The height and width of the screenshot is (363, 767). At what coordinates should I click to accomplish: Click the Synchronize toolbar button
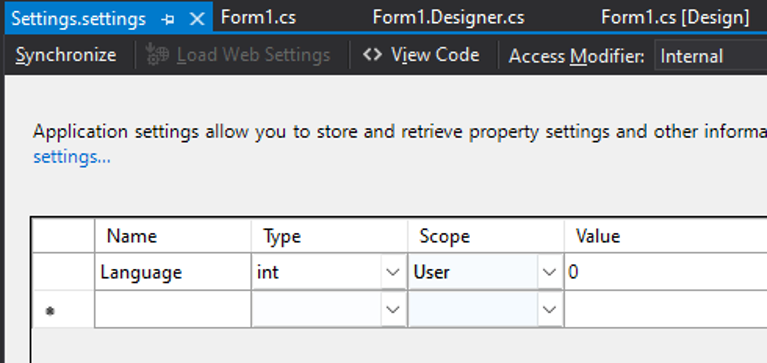(66, 55)
